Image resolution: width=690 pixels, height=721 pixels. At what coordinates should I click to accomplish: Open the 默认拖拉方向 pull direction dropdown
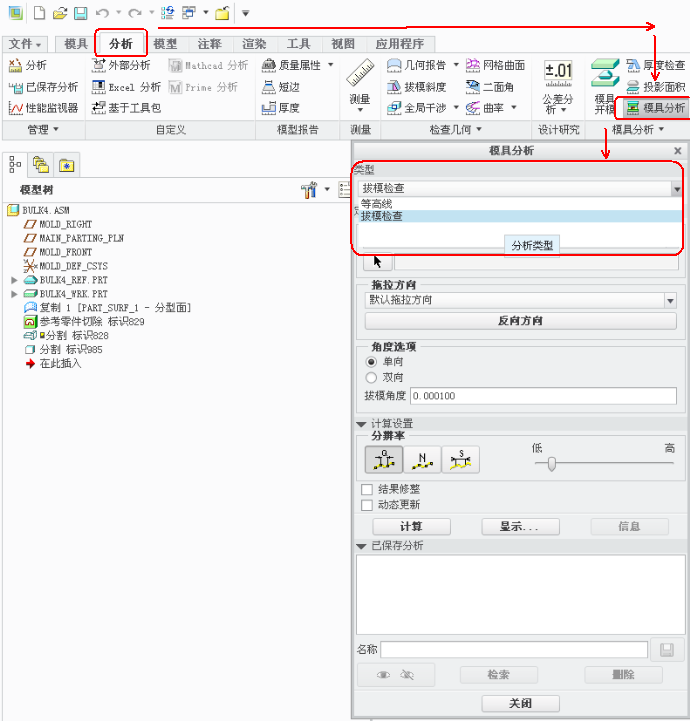click(x=670, y=300)
